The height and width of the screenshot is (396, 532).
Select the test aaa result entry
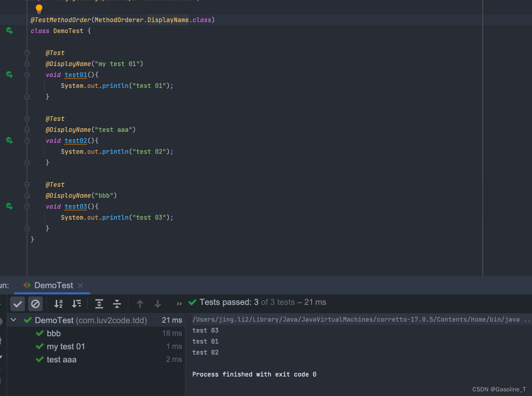pos(61,359)
